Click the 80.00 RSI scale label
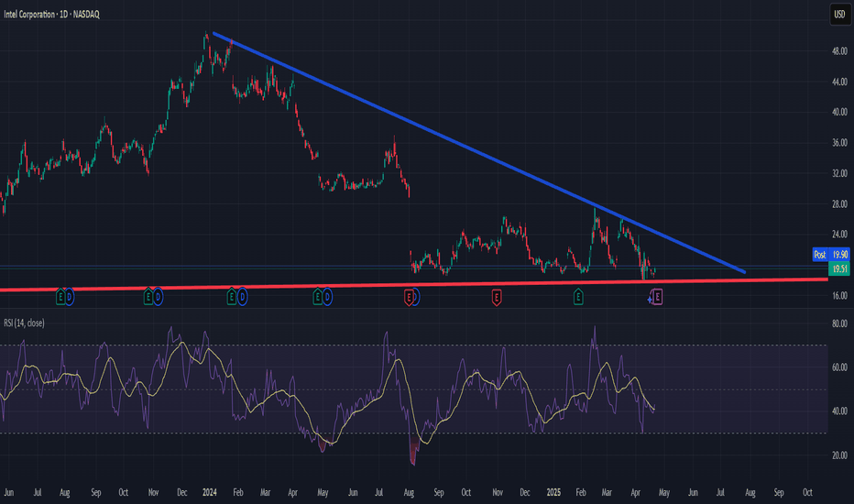The width and height of the screenshot is (854, 504). click(x=839, y=323)
